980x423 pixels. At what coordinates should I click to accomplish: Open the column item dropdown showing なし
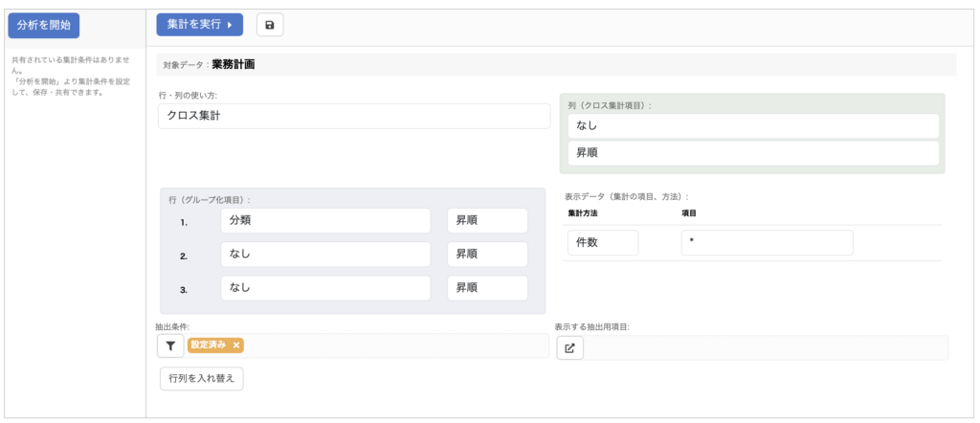pos(753,126)
